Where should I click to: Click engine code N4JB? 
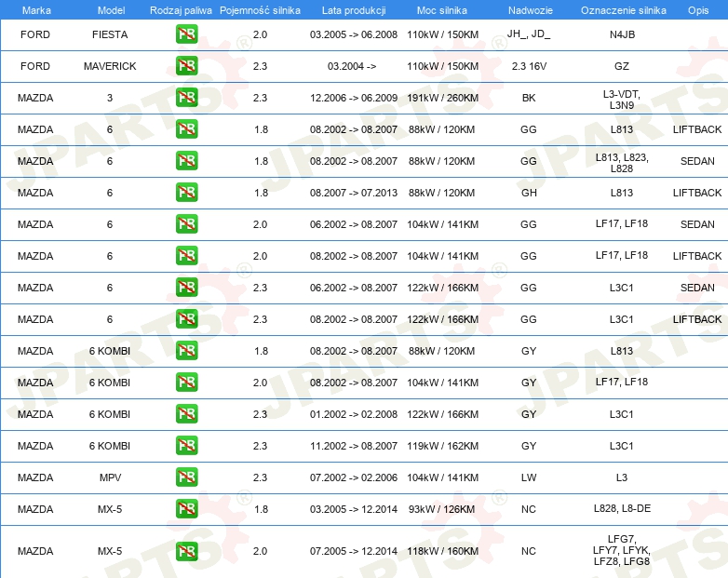click(622, 34)
